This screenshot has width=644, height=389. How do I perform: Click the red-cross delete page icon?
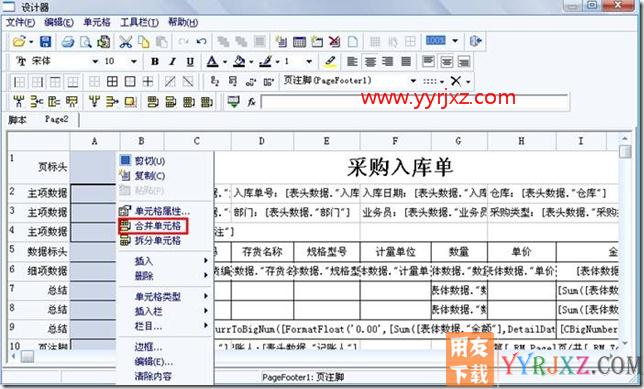coord(334,41)
